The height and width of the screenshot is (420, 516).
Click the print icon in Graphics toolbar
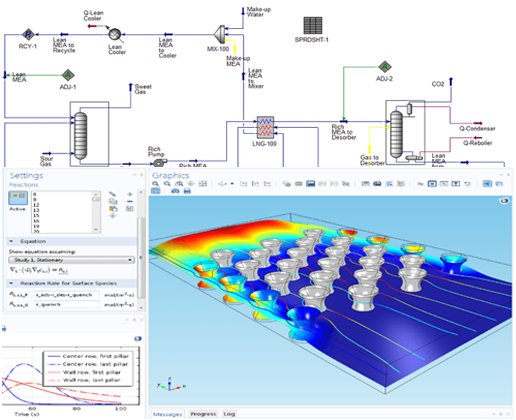(187, 191)
